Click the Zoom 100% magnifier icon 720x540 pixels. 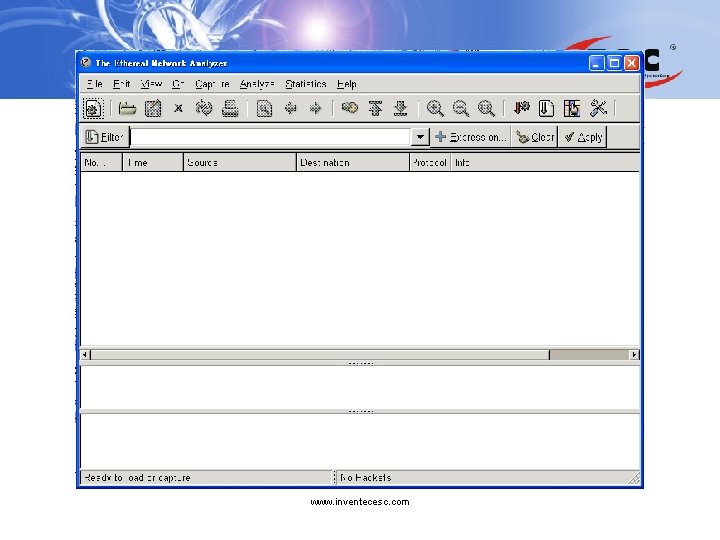[x=486, y=108]
